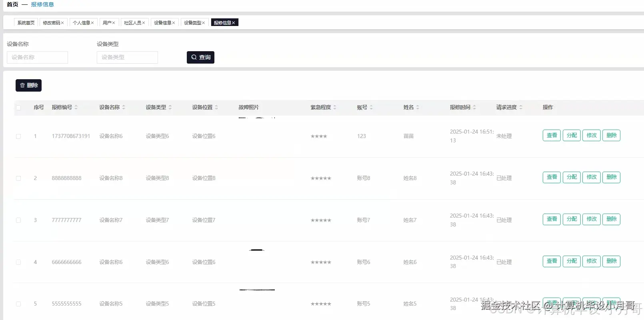Open the 系统首页 tab
Viewport: 644px width, 320px height.
[x=26, y=23]
